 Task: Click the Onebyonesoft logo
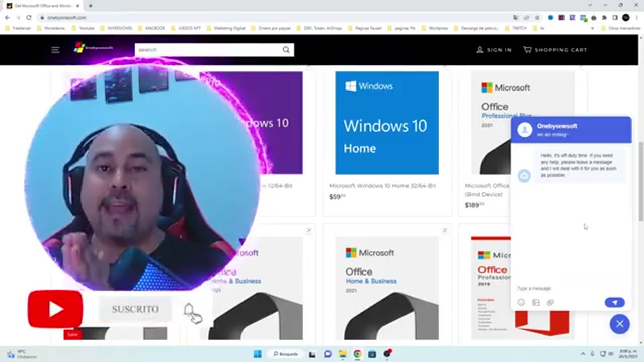pos(94,48)
